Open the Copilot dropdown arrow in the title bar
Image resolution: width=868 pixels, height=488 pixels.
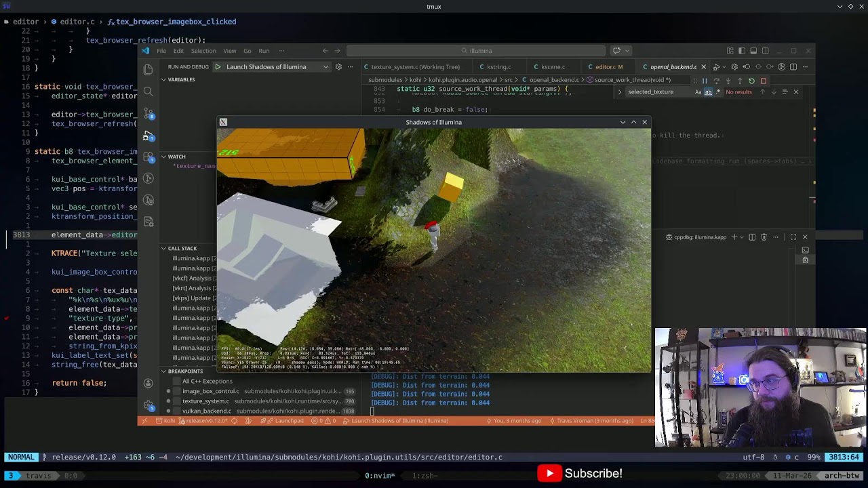(x=626, y=51)
